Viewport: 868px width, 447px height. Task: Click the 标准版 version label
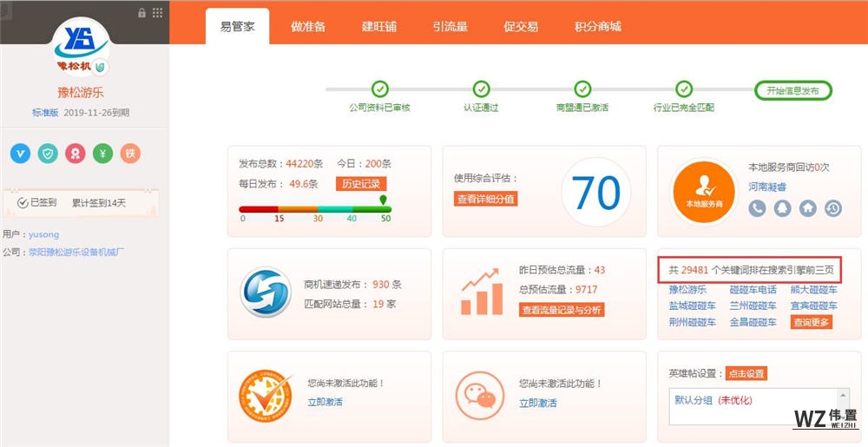tap(45, 112)
